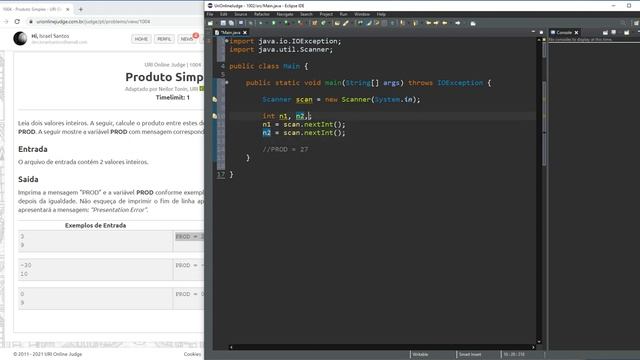Open the Project menu

point(326,14)
